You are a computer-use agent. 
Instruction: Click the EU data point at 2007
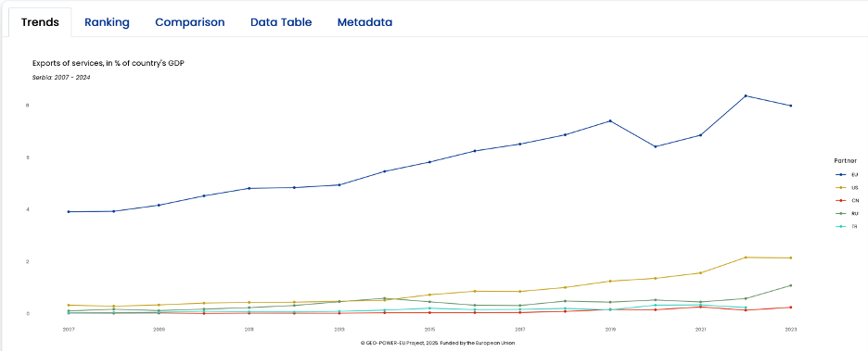69,211
